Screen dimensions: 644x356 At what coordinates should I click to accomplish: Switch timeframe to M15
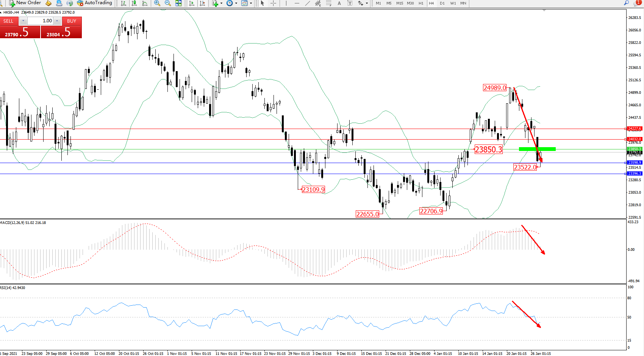pos(400,3)
